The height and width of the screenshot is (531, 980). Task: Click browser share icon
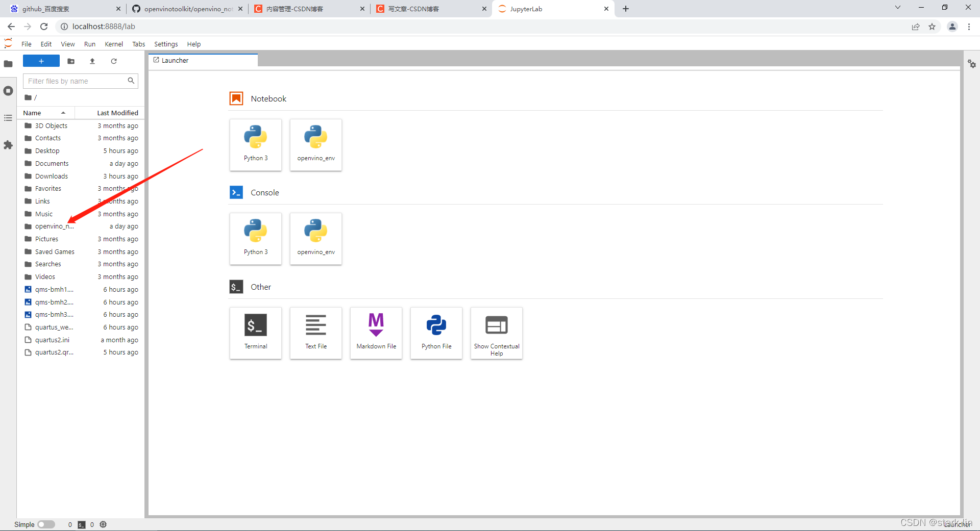[916, 27]
